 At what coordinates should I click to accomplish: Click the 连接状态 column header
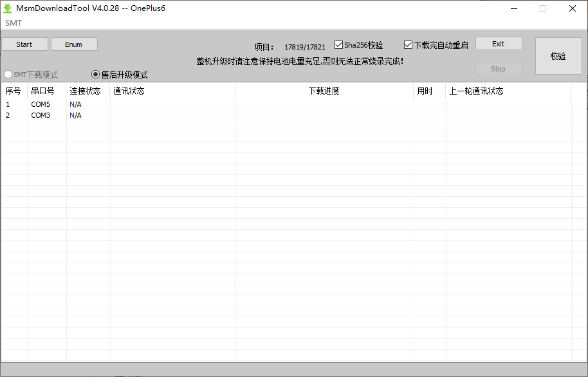[x=88, y=91]
